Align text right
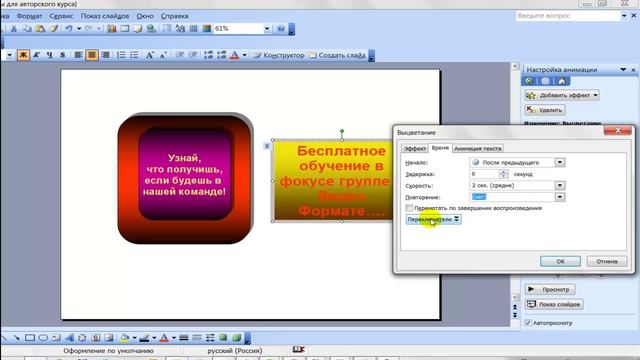 [105, 55]
